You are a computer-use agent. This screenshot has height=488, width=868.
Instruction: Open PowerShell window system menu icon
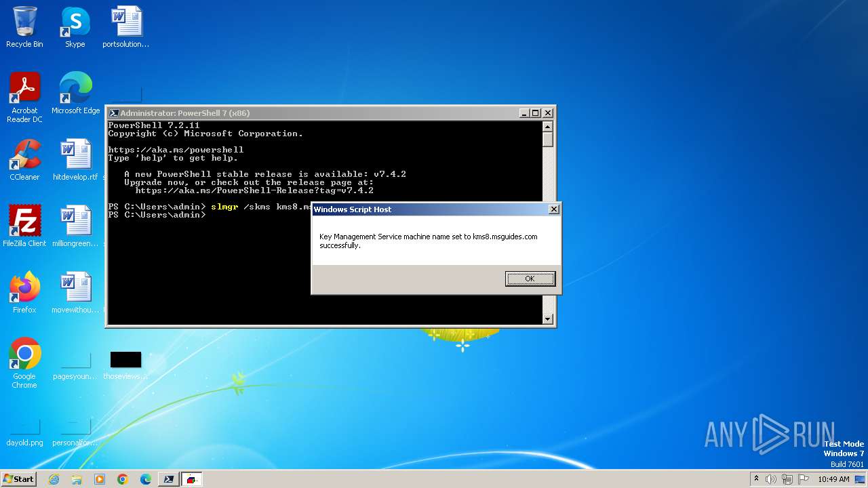114,113
